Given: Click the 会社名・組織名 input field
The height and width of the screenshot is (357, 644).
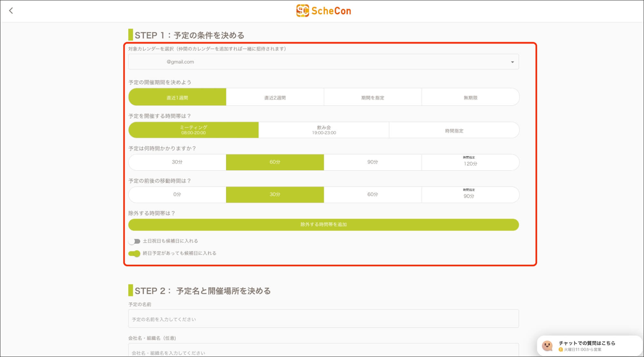Looking at the screenshot, I should 323,352.
